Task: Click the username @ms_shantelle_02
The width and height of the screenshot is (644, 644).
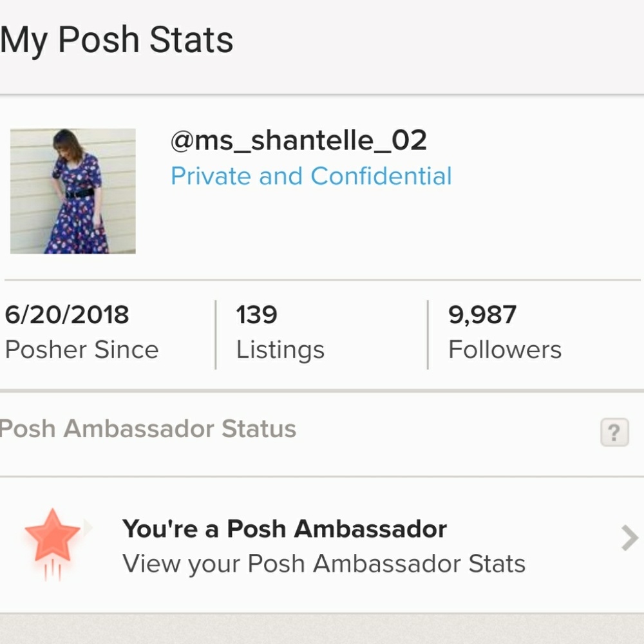Action: 299,141
